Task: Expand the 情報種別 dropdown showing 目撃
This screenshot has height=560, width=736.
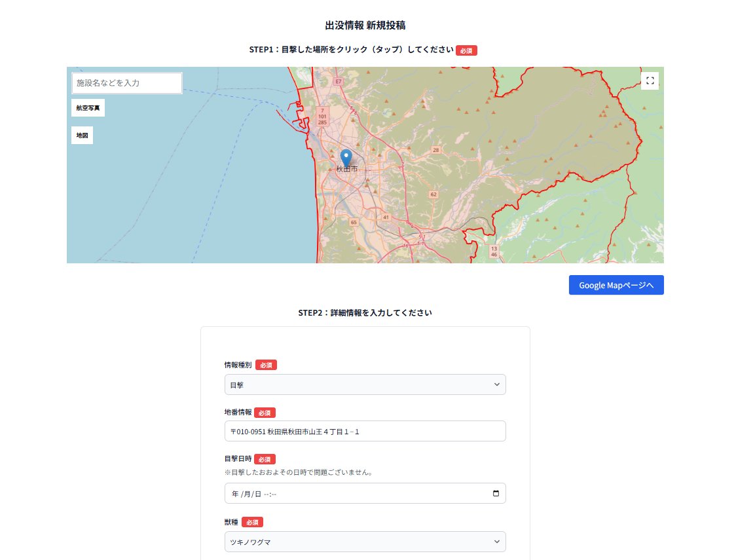Action: 365,385
